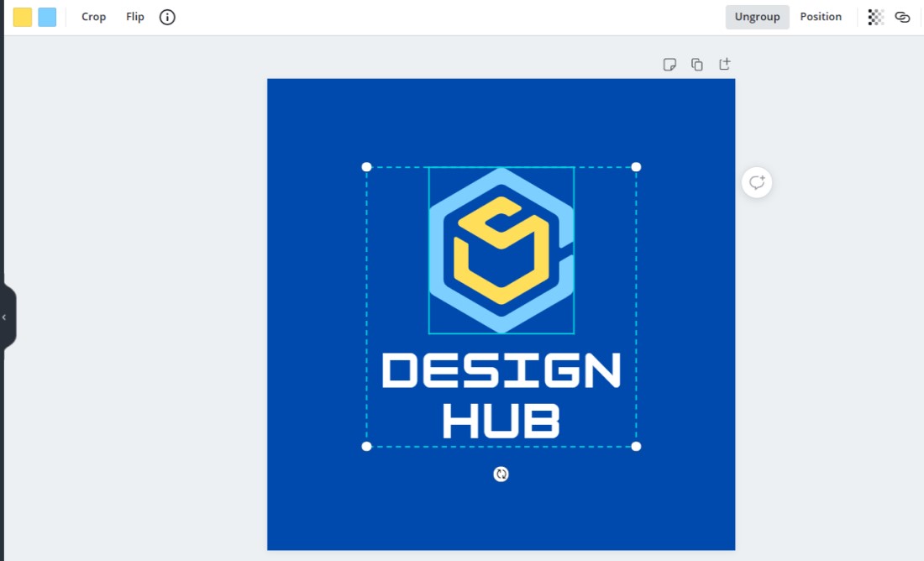This screenshot has width=924, height=561.
Task: Select the DESIGN text line
Action: point(501,370)
